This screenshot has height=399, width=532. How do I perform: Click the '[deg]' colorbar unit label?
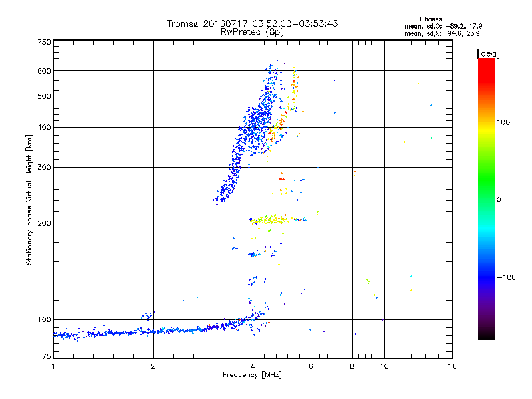pos(488,53)
